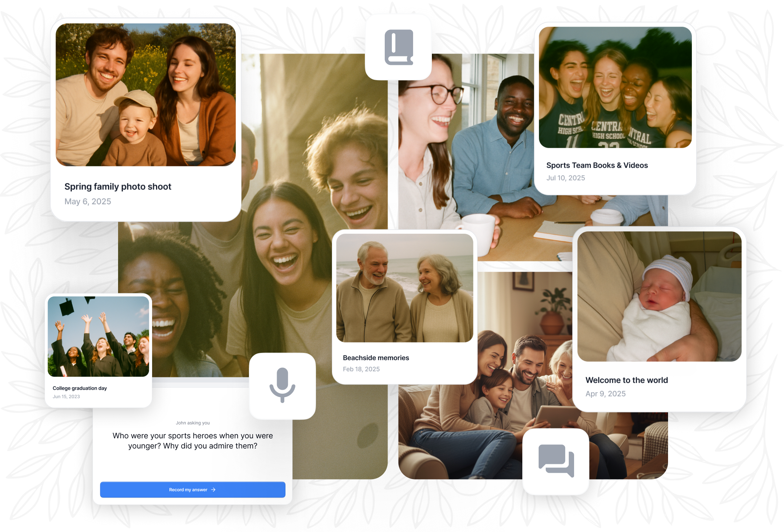Click the College graduation day title
This screenshot has width=784, height=532.
point(80,388)
